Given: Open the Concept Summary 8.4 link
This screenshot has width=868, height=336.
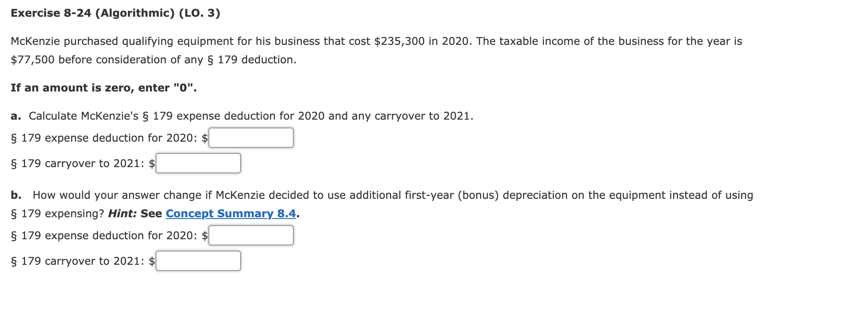Looking at the screenshot, I should pos(231,213).
